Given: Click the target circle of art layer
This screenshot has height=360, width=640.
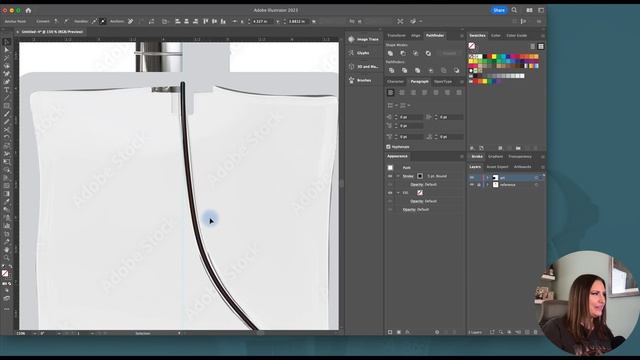Looking at the screenshot, I should click(536, 178).
